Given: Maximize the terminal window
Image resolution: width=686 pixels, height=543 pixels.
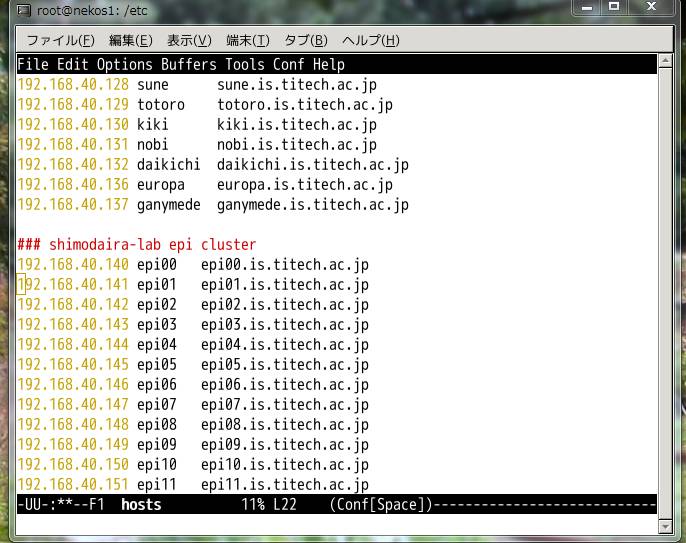Looking at the screenshot, I should (614, 9).
